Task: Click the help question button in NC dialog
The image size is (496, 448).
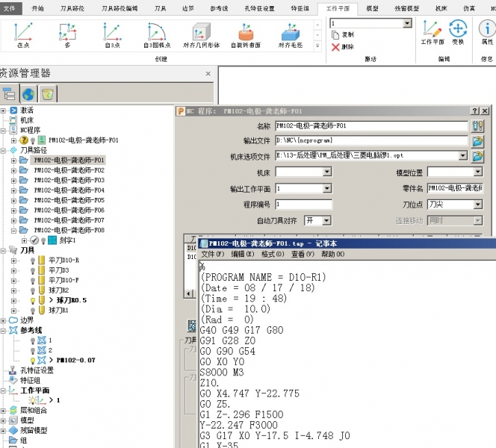Action: (x=475, y=111)
